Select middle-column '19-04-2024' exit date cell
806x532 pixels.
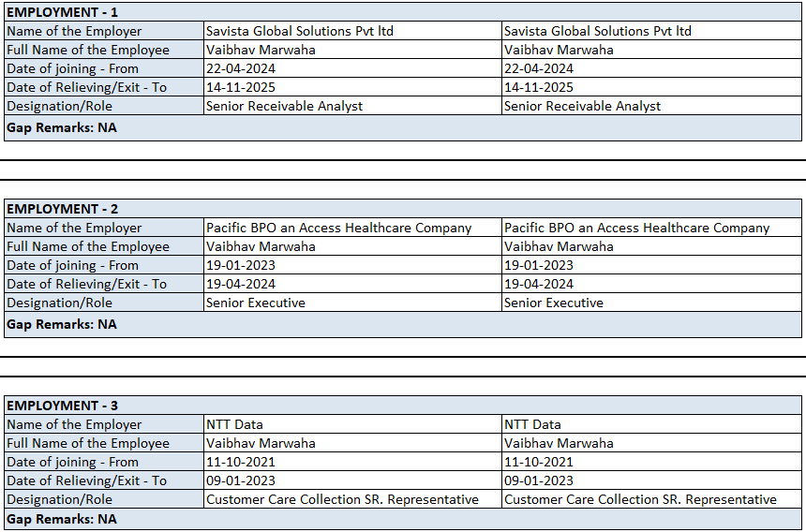(x=352, y=284)
